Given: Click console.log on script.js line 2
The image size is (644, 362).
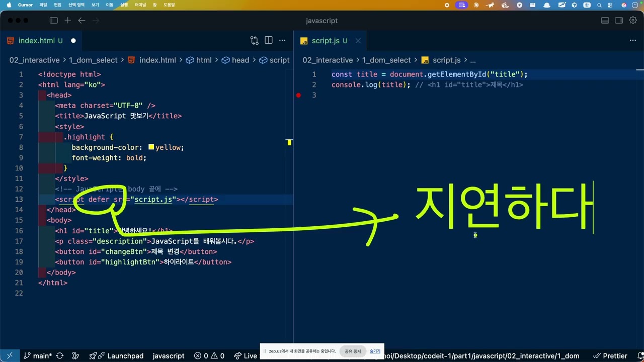Looking at the screenshot, I should (355, 85).
